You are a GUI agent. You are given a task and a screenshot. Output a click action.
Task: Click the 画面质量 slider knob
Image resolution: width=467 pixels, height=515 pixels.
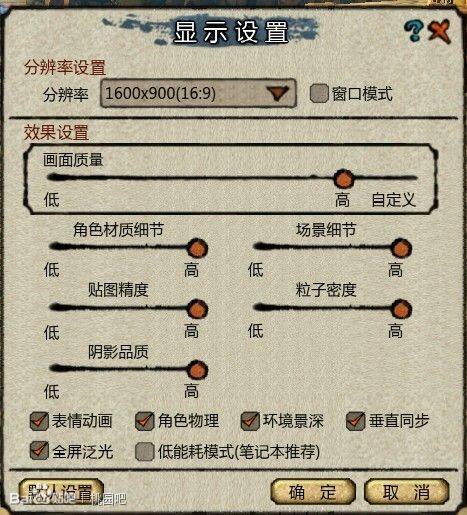click(343, 179)
